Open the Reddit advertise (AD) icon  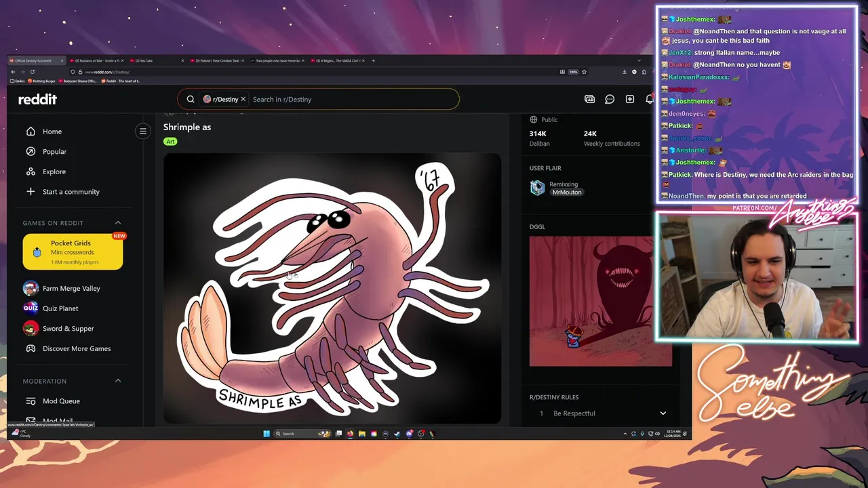(x=590, y=99)
